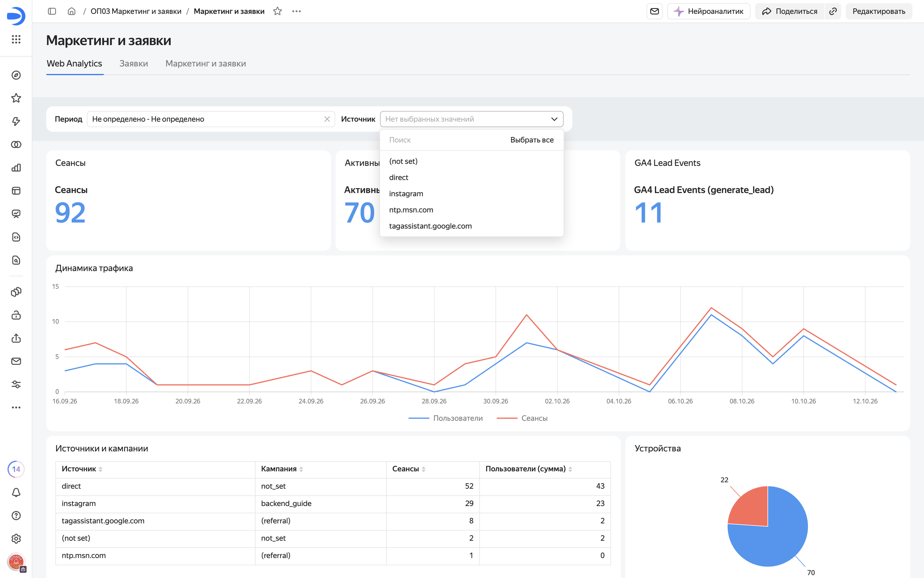Toggle Пользователи series in chart legend
924x578 pixels.
445,418
